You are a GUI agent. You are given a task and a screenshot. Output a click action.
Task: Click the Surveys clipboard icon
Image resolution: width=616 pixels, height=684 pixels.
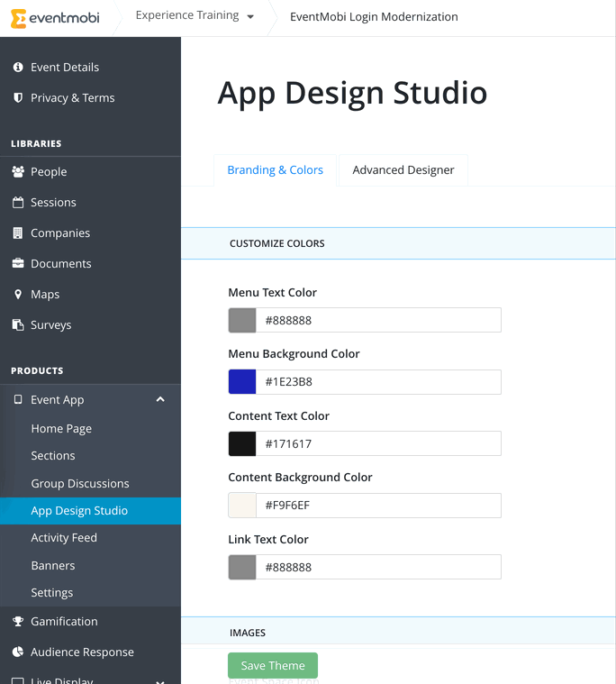(18, 325)
